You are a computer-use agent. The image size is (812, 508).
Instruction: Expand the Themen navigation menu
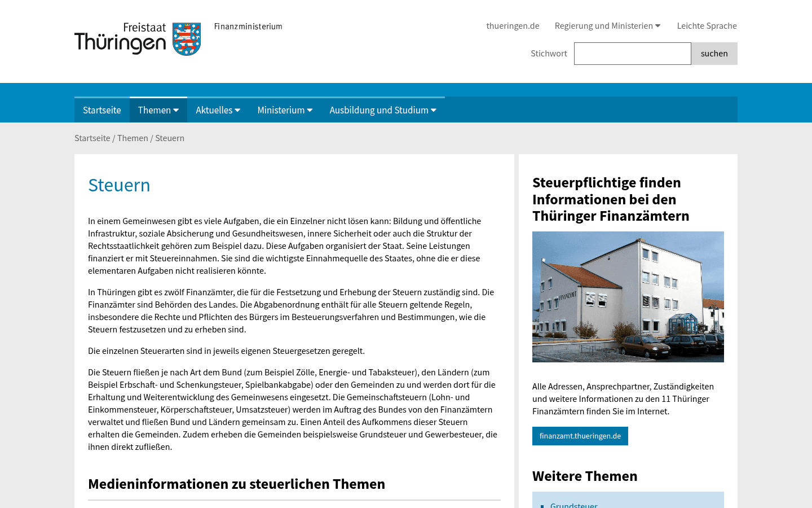pyautogui.click(x=158, y=110)
